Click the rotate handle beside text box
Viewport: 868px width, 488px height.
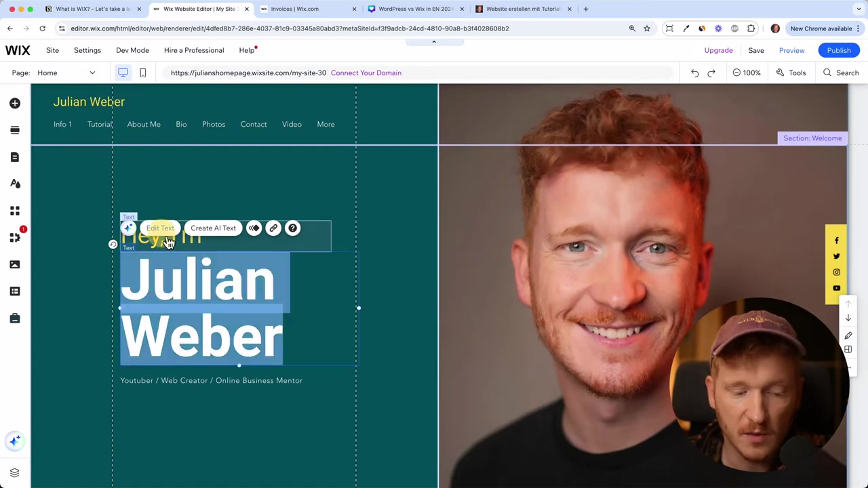113,244
